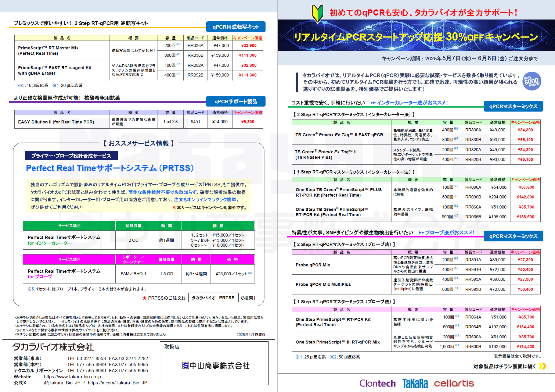Click the 表示価格は全て税別です note
This screenshot has height=392, width=555.
pyautogui.click(x=518, y=356)
